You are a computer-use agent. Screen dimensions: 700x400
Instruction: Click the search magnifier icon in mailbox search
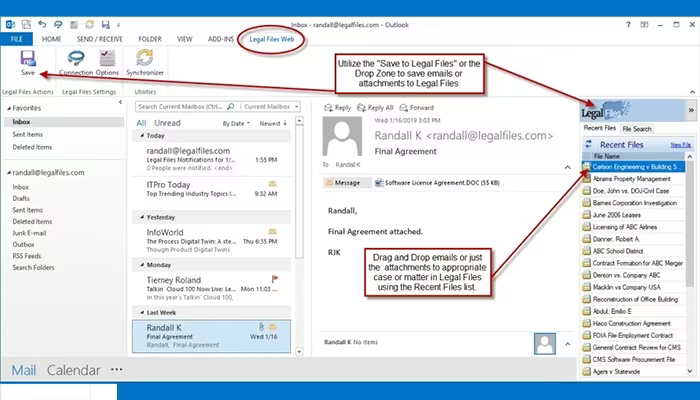pyautogui.click(x=230, y=107)
